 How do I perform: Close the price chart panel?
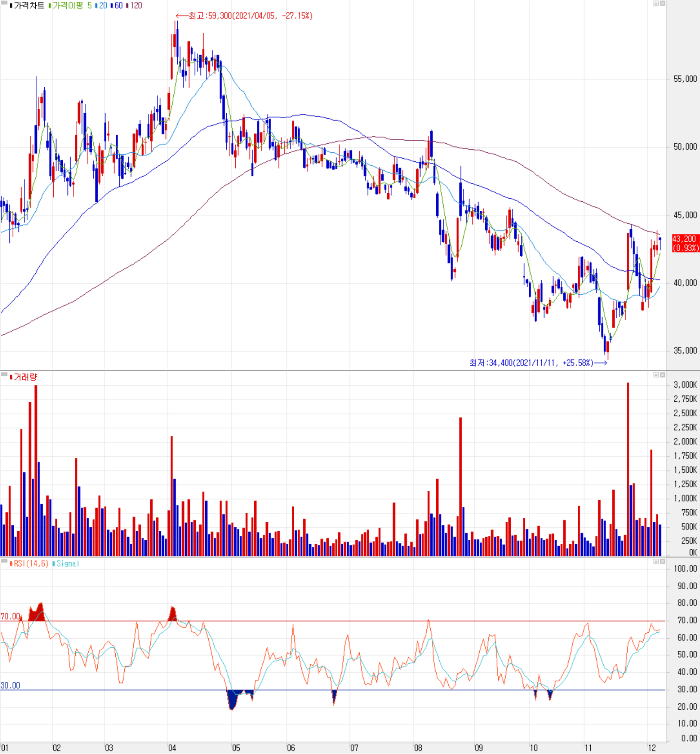tap(663, 3)
